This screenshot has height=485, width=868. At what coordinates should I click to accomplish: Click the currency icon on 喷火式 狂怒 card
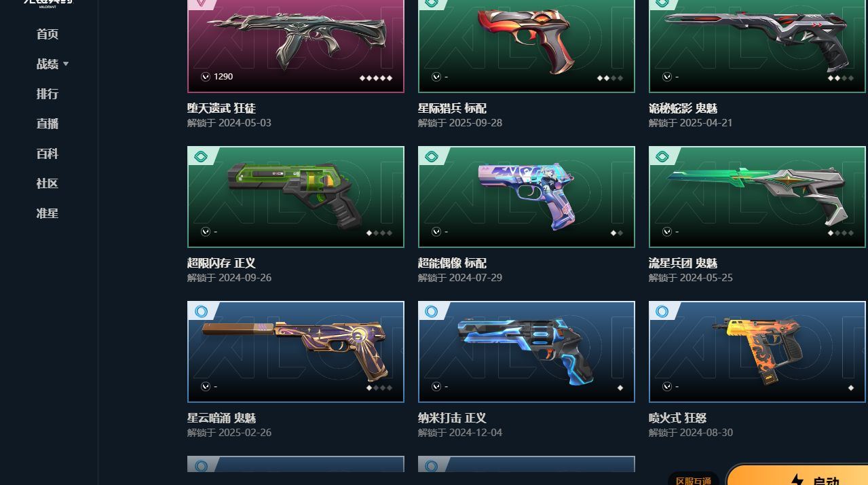pos(667,387)
